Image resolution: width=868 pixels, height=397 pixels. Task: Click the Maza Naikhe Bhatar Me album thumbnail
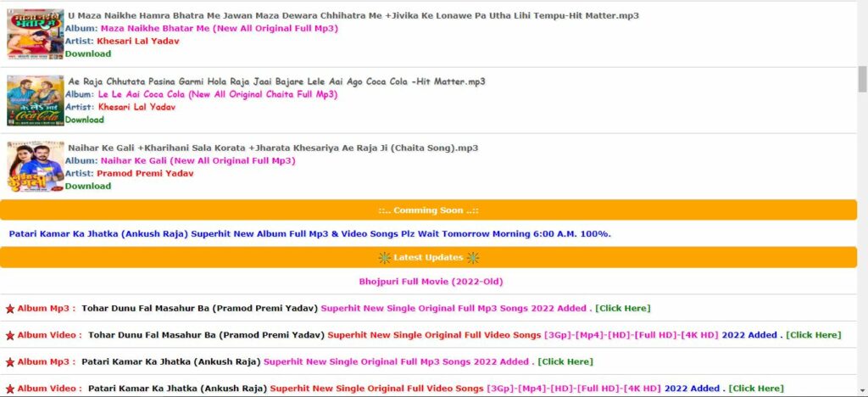click(36, 34)
